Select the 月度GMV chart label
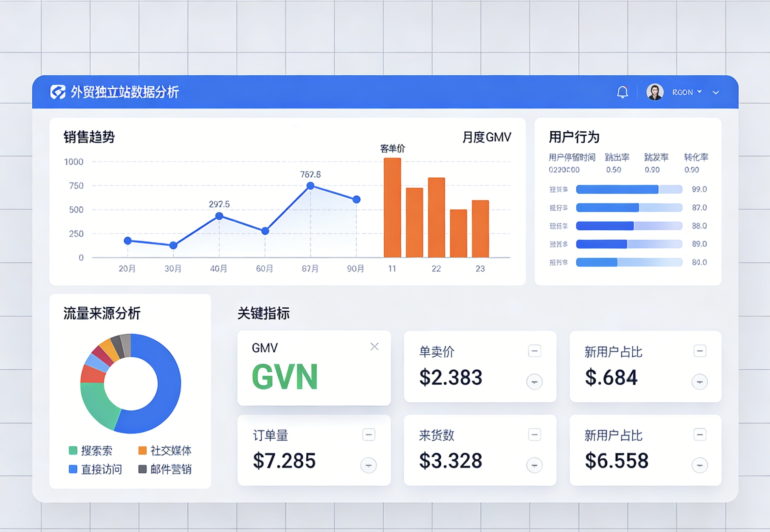The width and height of the screenshot is (770, 532). click(486, 137)
